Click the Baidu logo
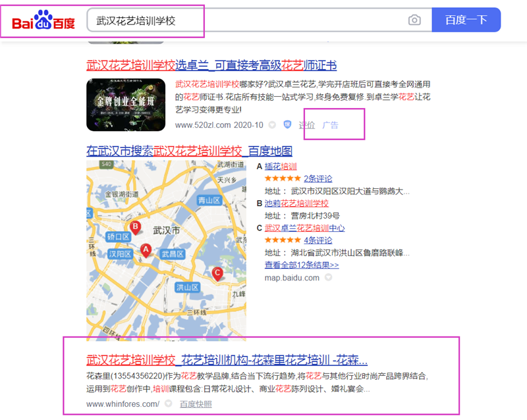The image size is (527, 420). click(x=43, y=20)
